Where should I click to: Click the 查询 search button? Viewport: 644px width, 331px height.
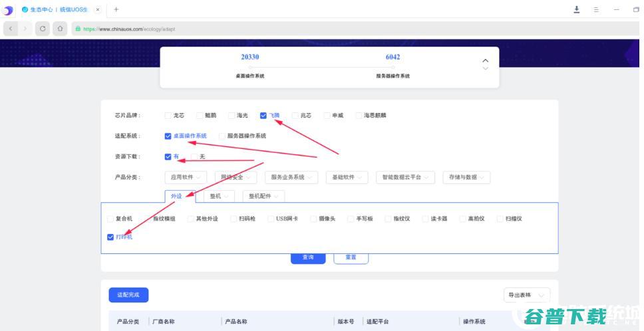pyautogui.click(x=308, y=258)
